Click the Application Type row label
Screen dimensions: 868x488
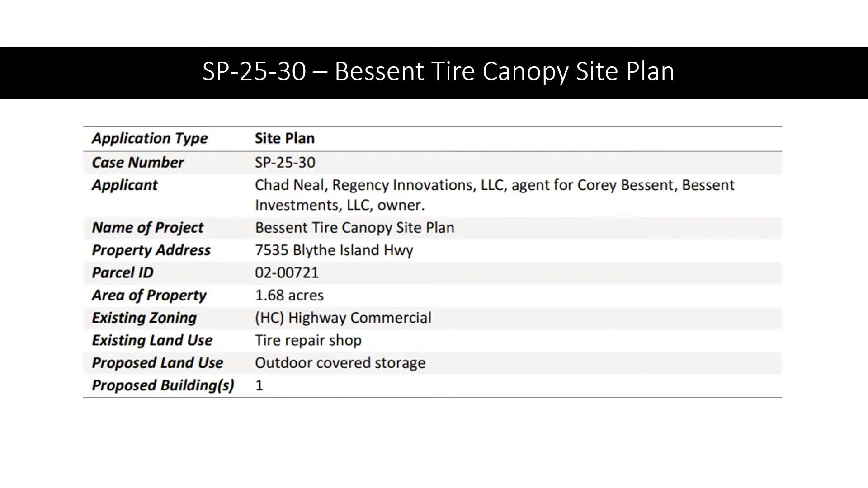(x=150, y=138)
